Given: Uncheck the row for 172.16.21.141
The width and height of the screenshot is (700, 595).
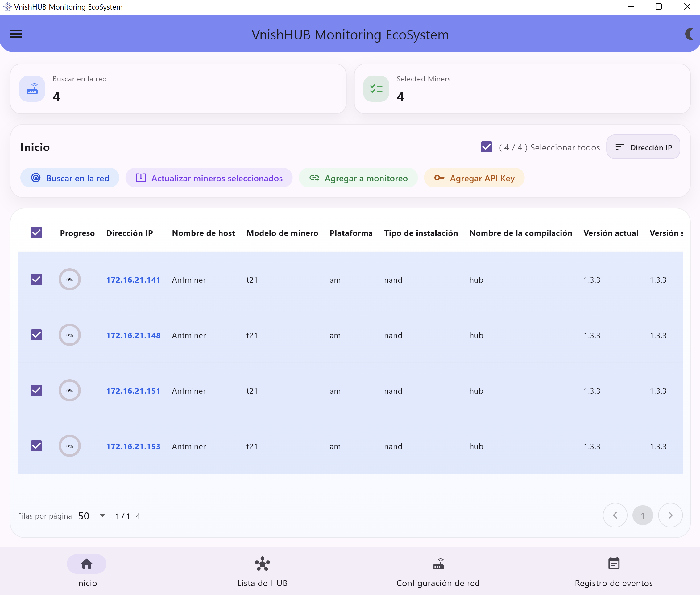Looking at the screenshot, I should (36, 279).
